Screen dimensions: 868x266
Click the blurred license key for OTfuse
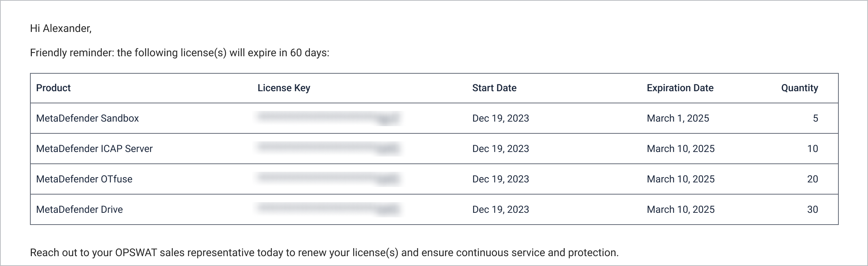329,179
